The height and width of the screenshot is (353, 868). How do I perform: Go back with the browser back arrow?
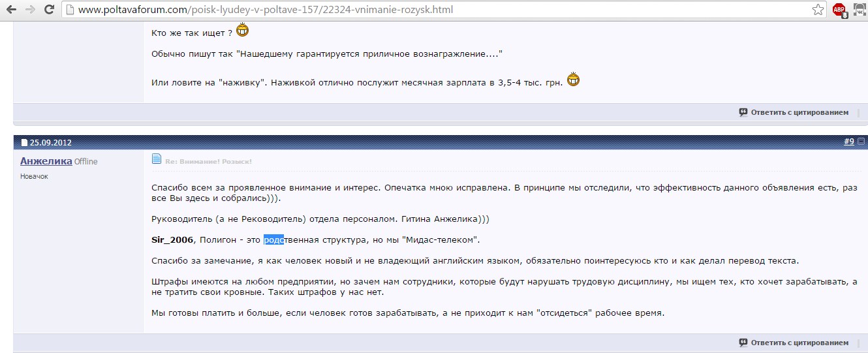tap(12, 10)
